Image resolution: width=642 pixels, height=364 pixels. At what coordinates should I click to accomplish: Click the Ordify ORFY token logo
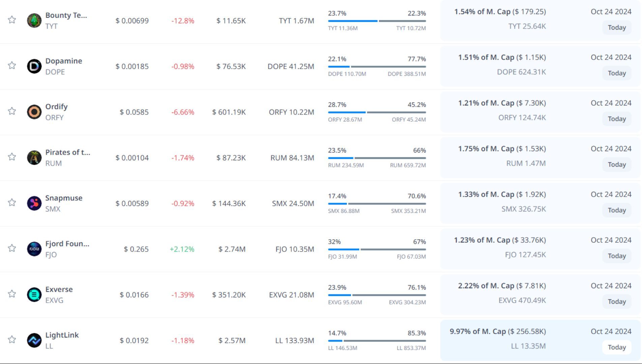34,112
